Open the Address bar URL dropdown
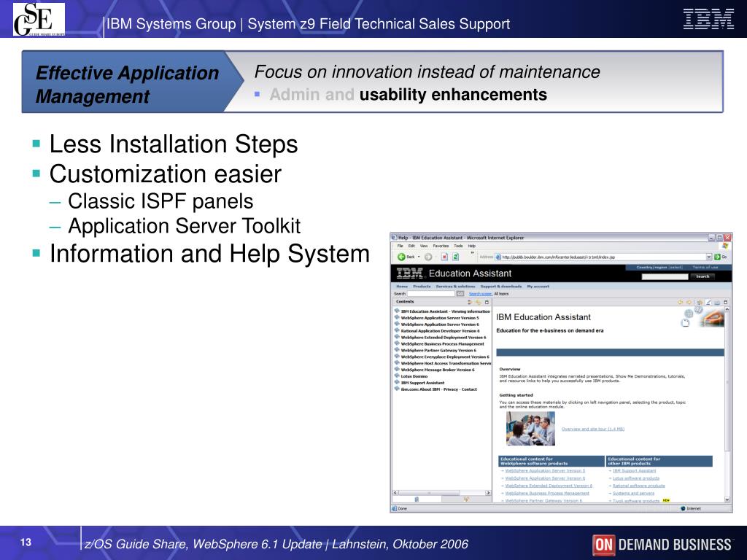Viewport: 747px width, 560px height. (x=709, y=257)
